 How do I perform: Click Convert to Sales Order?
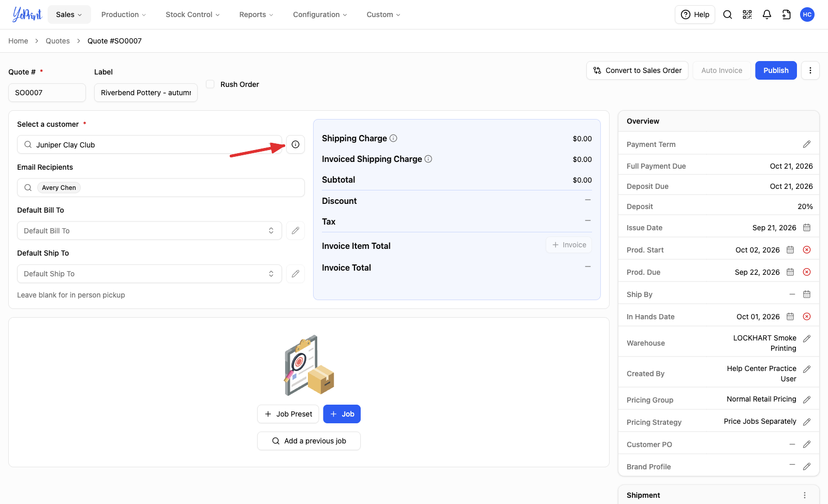(x=637, y=70)
